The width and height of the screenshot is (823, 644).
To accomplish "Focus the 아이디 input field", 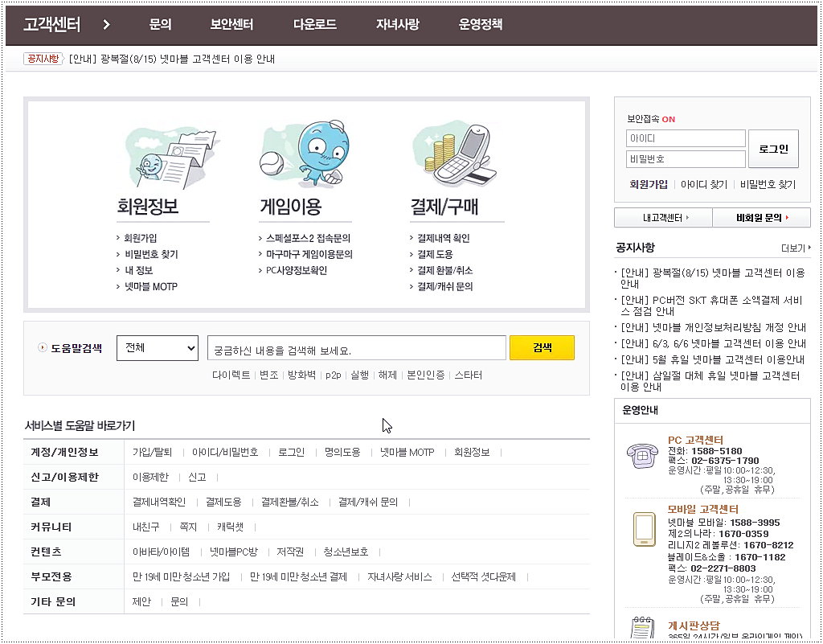I will [686, 138].
